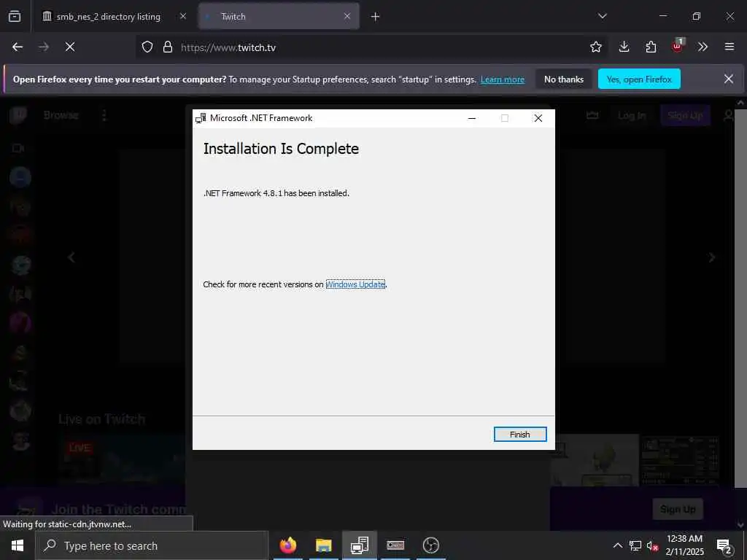Switch to smb_nes_2 directory listing tab
The height and width of the screenshot is (560, 747).
(108, 17)
